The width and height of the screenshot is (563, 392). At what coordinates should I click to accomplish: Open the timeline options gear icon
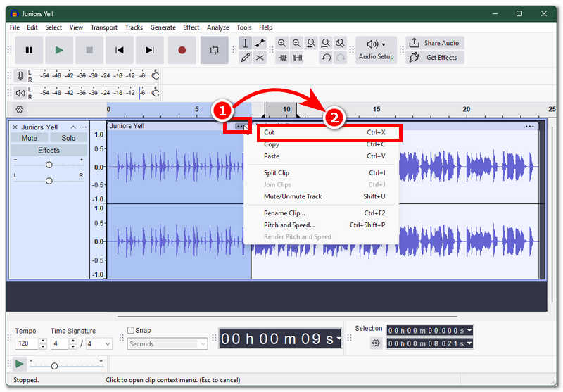(x=20, y=110)
